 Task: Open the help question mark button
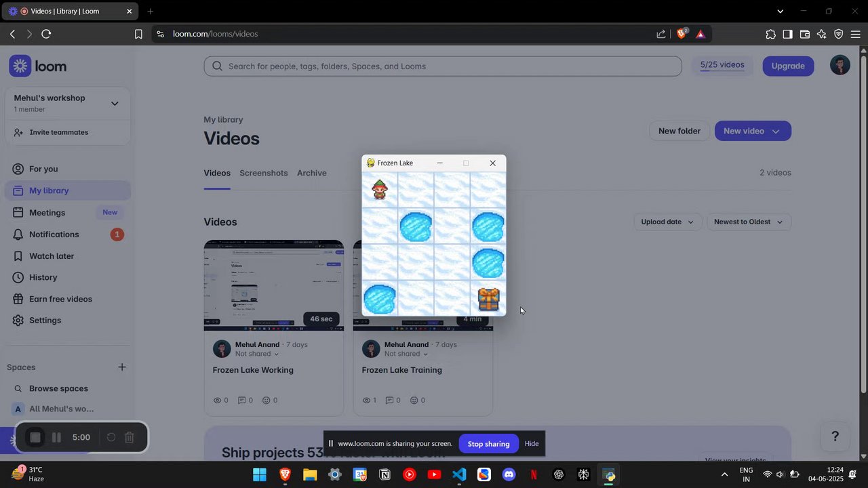835,436
